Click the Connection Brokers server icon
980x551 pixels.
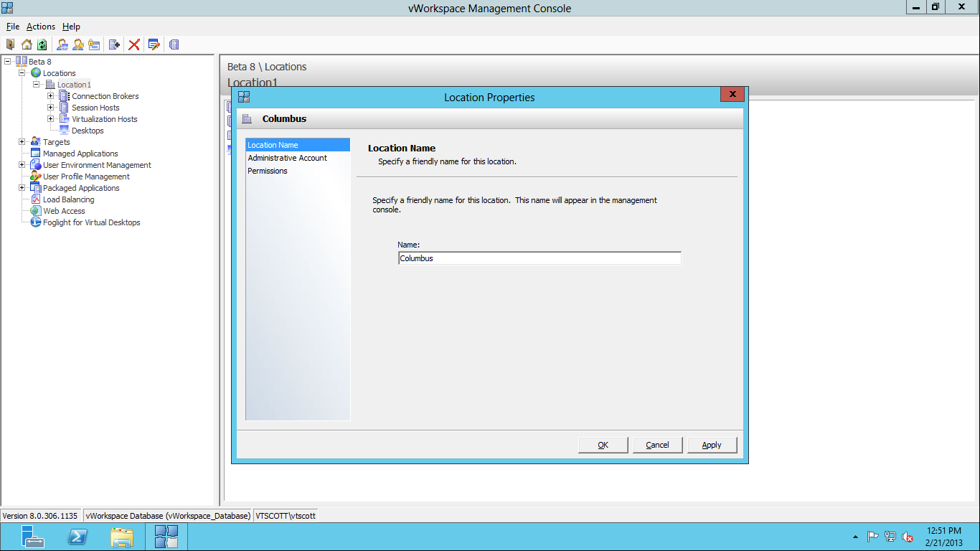tap(64, 96)
